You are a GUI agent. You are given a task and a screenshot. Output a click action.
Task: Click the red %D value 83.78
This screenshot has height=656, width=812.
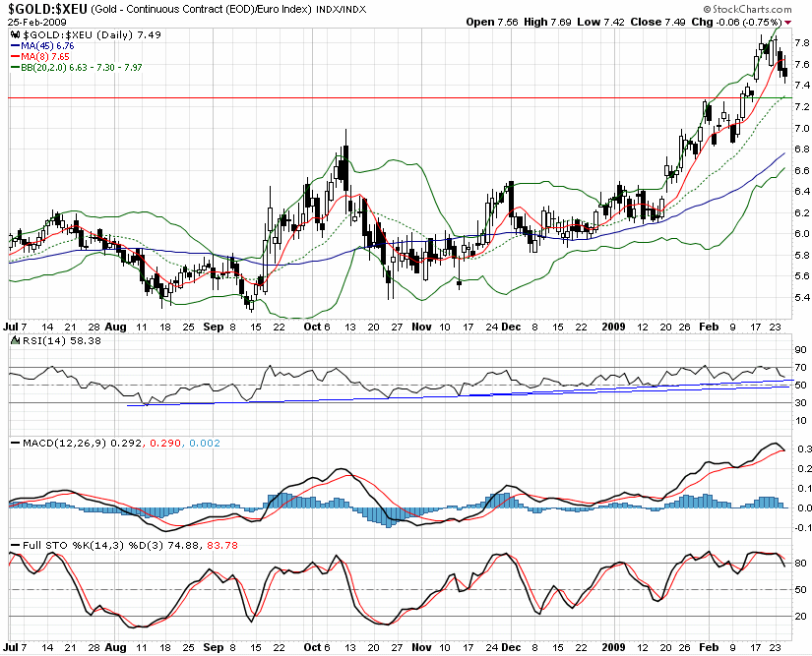coord(222,545)
